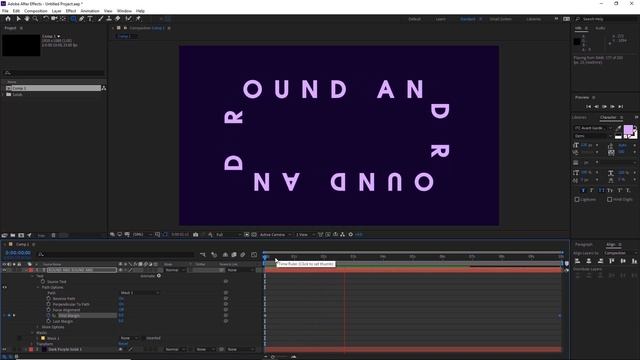Select the Clone Stamp tool

pos(109,19)
